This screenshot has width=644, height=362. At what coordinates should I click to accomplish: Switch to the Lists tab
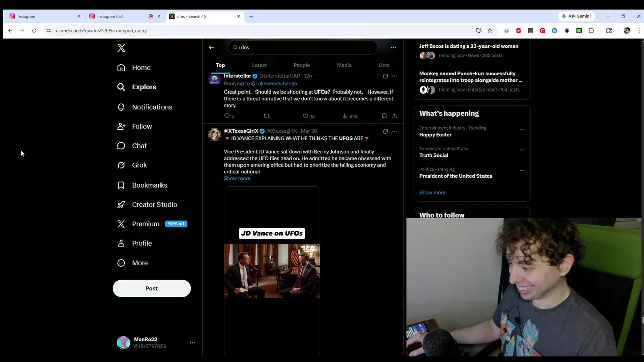(384, 65)
